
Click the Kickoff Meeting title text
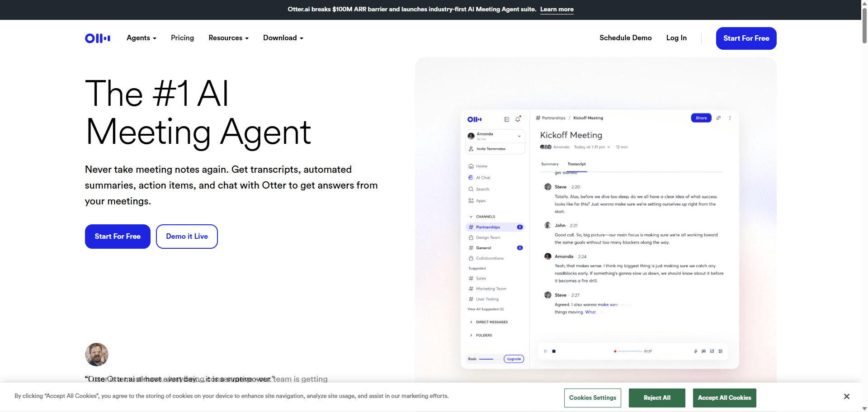pos(571,135)
